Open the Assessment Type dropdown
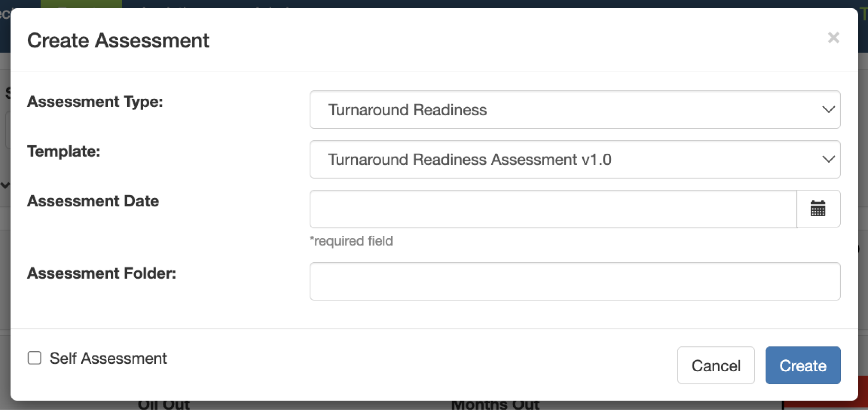Screen dimensions: 868x410 pyautogui.click(x=575, y=110)
